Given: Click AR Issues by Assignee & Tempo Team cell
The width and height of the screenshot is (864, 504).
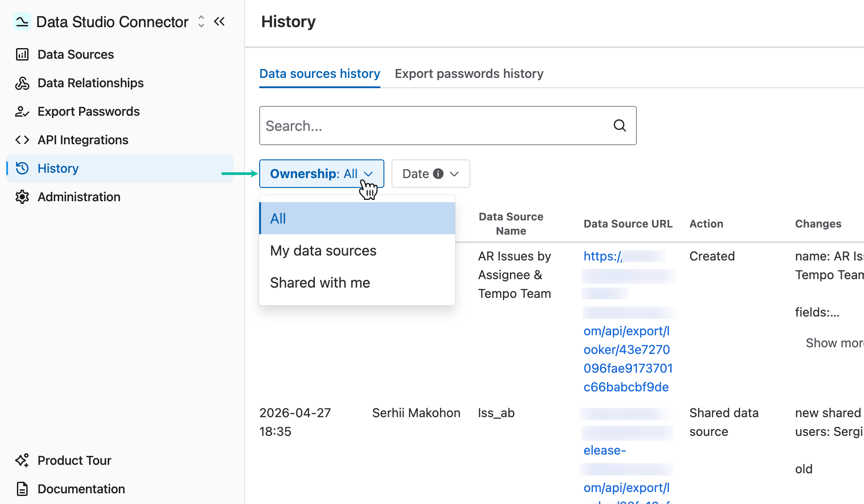Looking at the screenshot, I should click(x=514, y=275).
